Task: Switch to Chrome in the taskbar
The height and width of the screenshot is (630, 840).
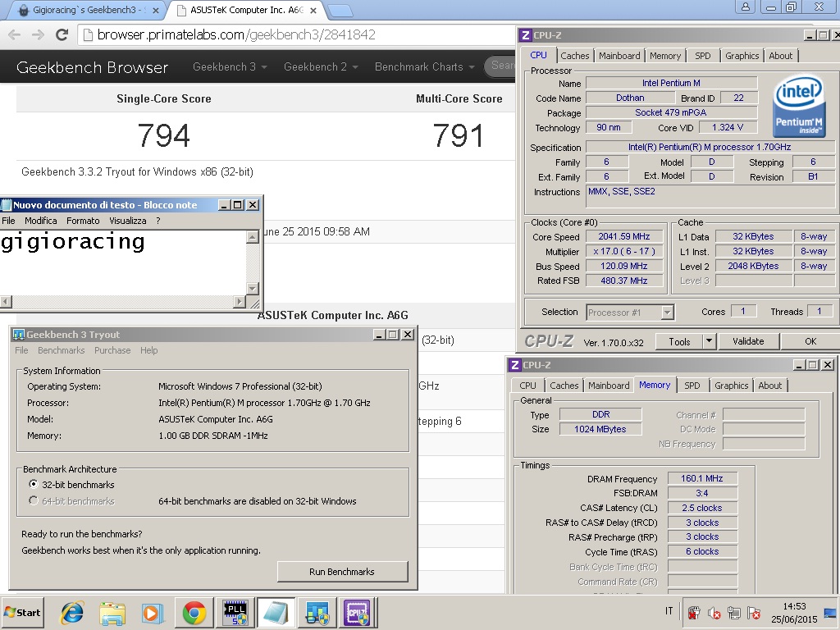Action: 194,613
